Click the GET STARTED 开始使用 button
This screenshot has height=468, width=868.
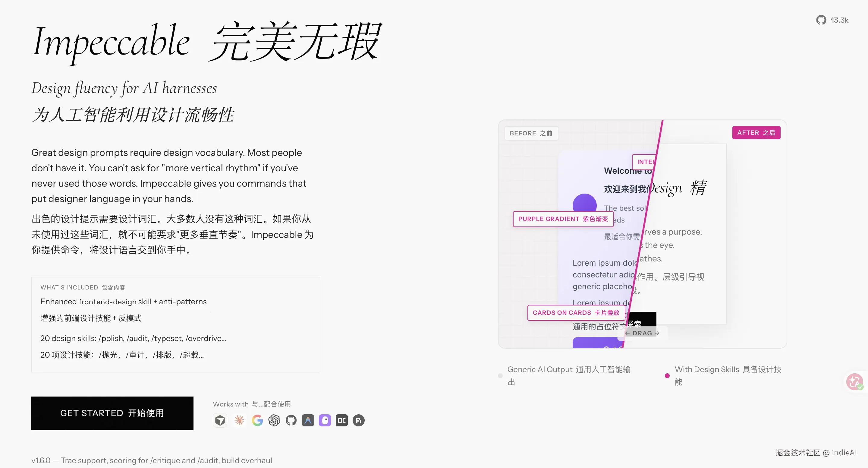(x=112, y=413)
